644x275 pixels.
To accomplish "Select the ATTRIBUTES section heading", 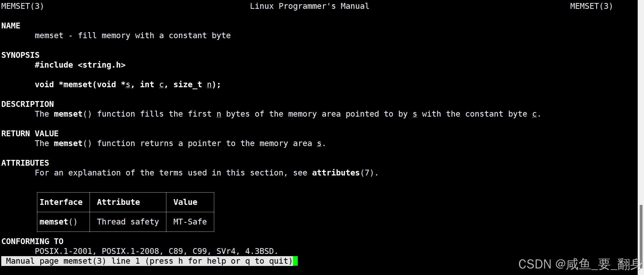I will (x=25, y=163).
